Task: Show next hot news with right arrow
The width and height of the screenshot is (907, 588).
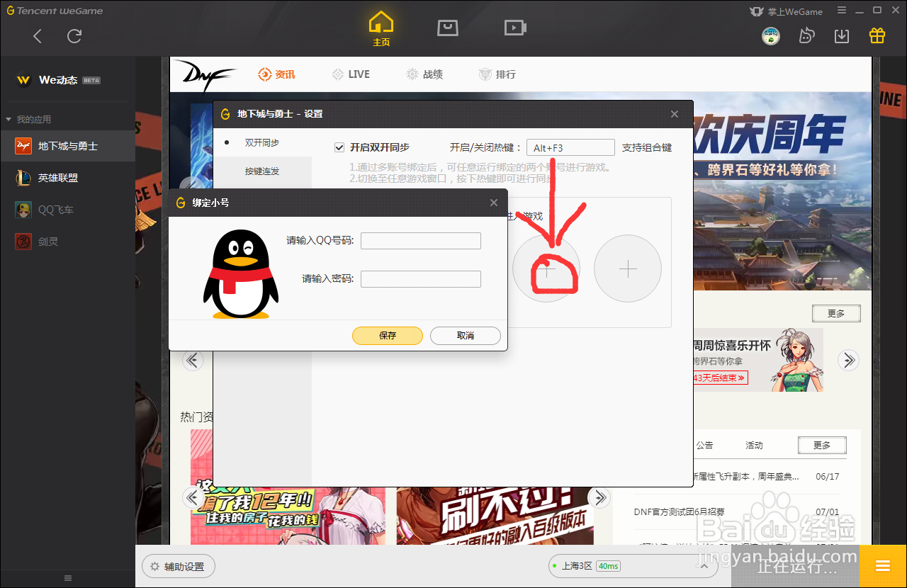Action: pos(599,497)
